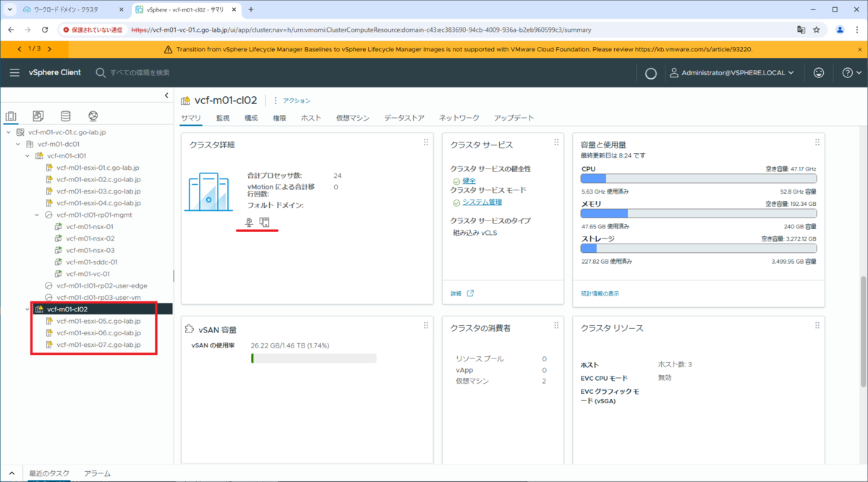Select vcf-m01-cl01-rp02-user-edge resource pool
The width and height of the screenshot is (868, 482).
(x=101, y=285)
